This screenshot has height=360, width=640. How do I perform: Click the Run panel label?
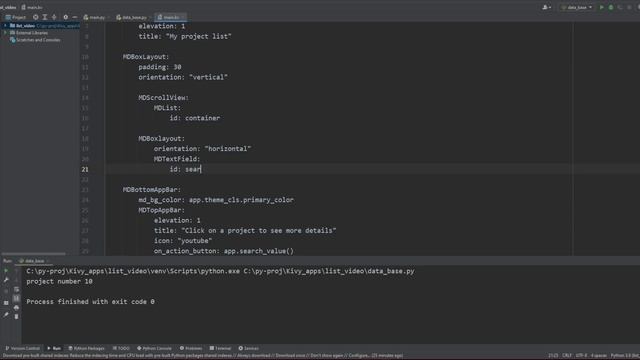pos(7,260)
